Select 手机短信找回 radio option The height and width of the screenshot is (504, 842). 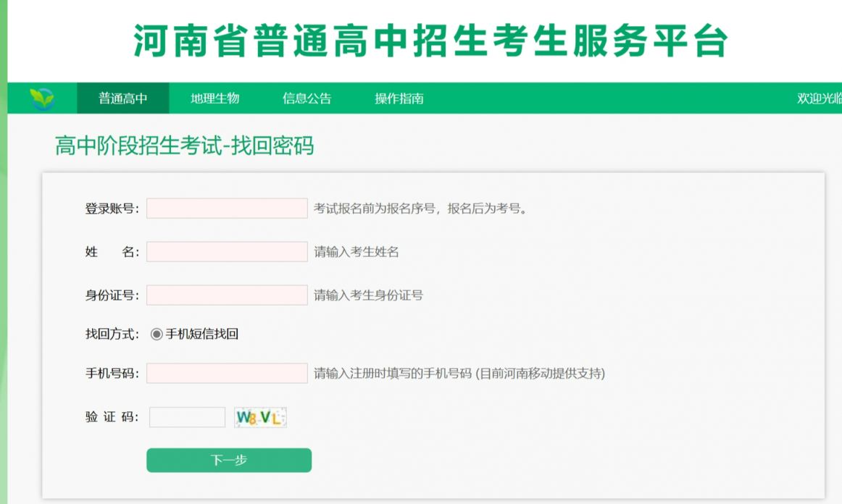click(157, 335)
